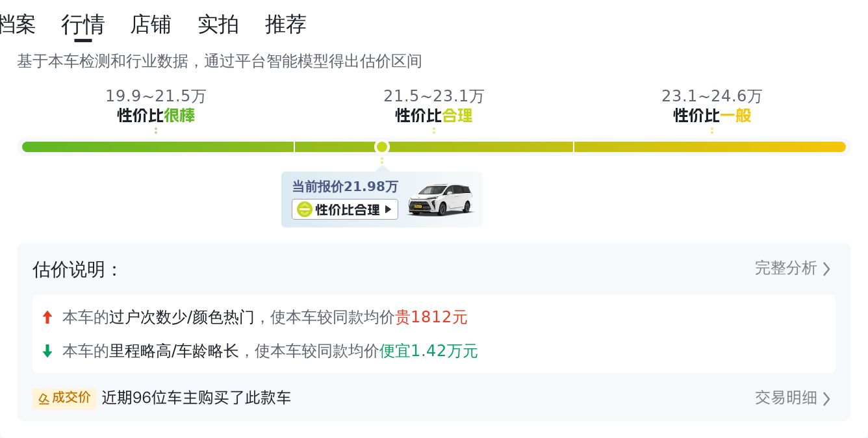
Task: Click the 19.9~21.5万 price range
Action: (156, 96)
